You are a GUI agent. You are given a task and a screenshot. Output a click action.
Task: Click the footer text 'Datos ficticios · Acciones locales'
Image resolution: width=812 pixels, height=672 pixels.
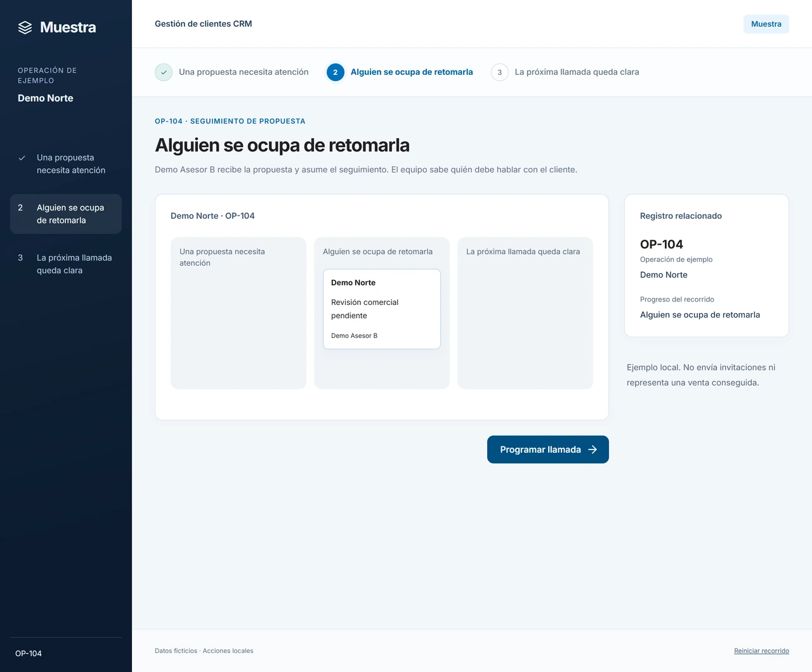[x=204, y=651]
